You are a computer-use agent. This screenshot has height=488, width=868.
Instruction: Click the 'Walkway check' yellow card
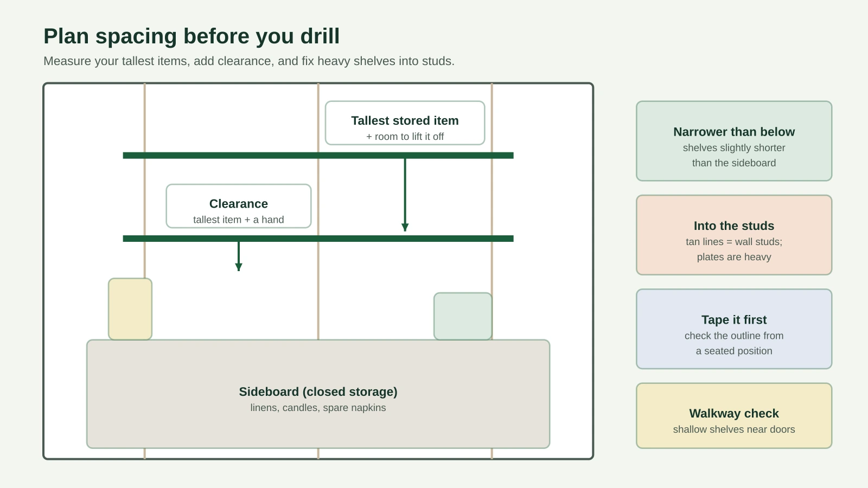tap(734, 416)
